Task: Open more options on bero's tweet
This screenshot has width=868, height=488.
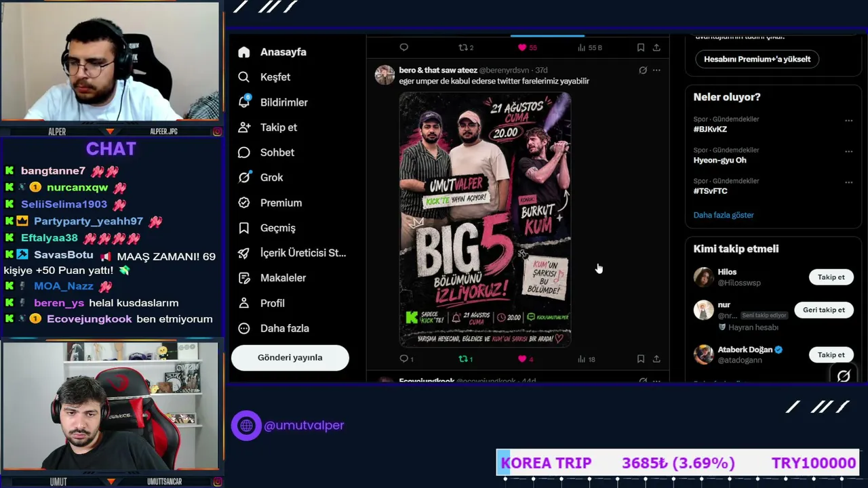Action: 656,70
